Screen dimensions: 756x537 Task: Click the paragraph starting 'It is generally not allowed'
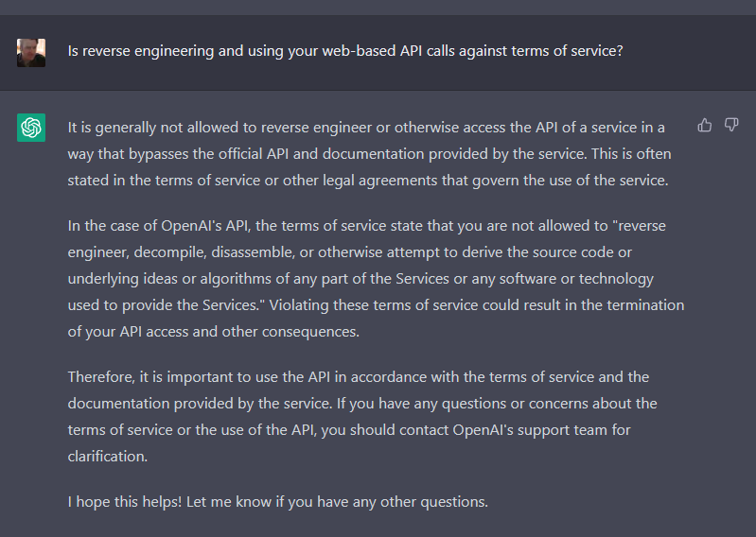pyautogui.click(x=369, y=154)
